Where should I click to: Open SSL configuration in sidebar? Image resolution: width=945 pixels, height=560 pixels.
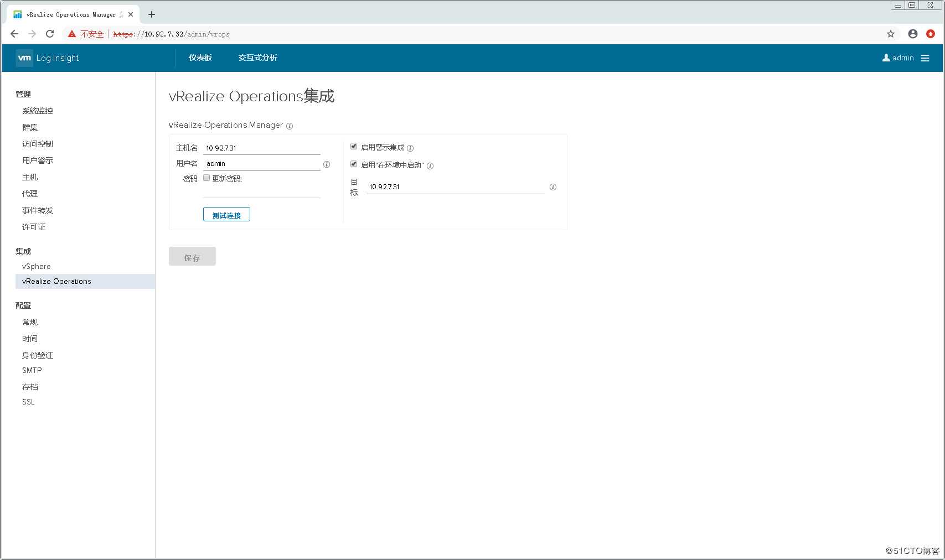[x=28, y=402]
